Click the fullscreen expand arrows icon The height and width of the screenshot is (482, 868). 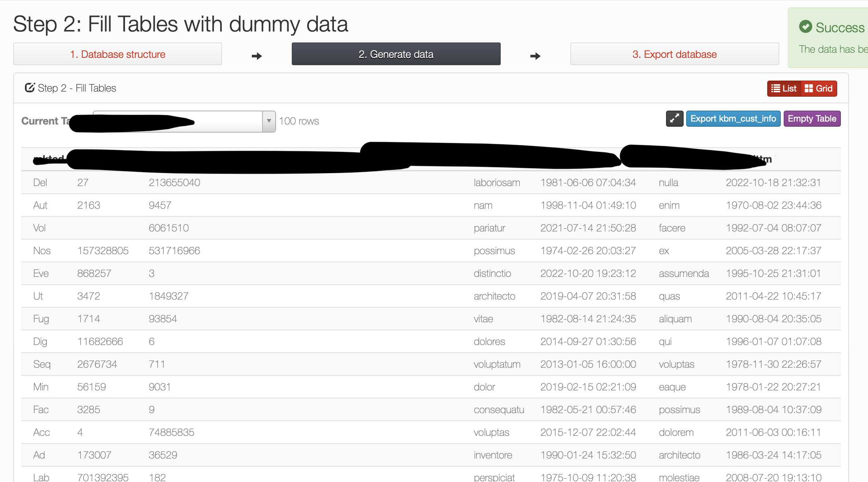pyautogui.click(x=674, y=119)
